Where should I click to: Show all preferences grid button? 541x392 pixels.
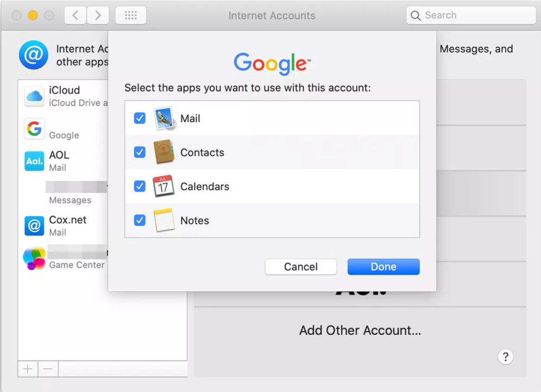point(130,15)
